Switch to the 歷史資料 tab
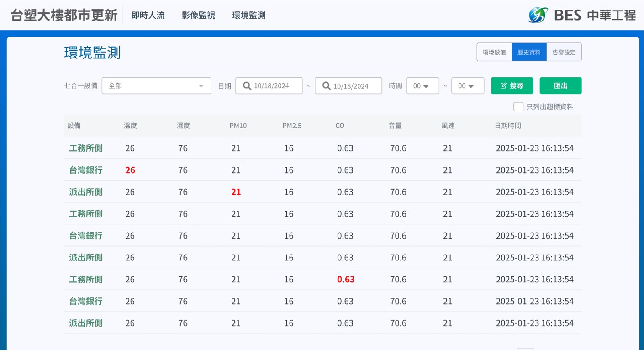644x350 pixels. 529,52
